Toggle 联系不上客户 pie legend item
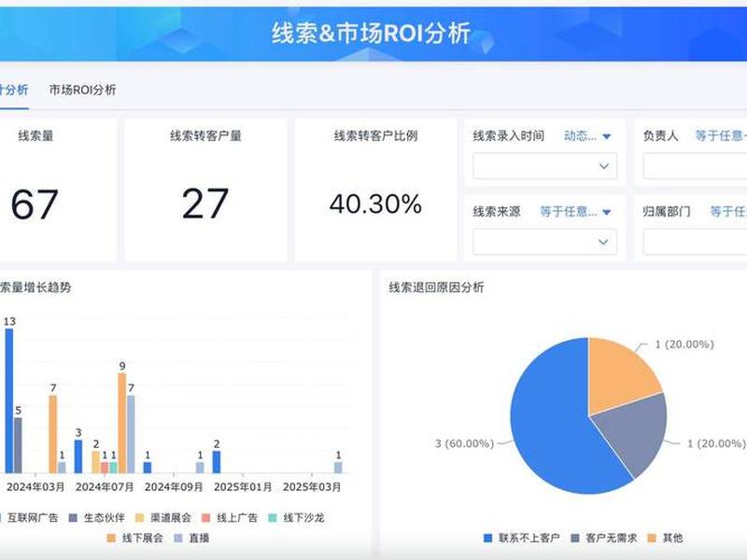 click(522, 539)
